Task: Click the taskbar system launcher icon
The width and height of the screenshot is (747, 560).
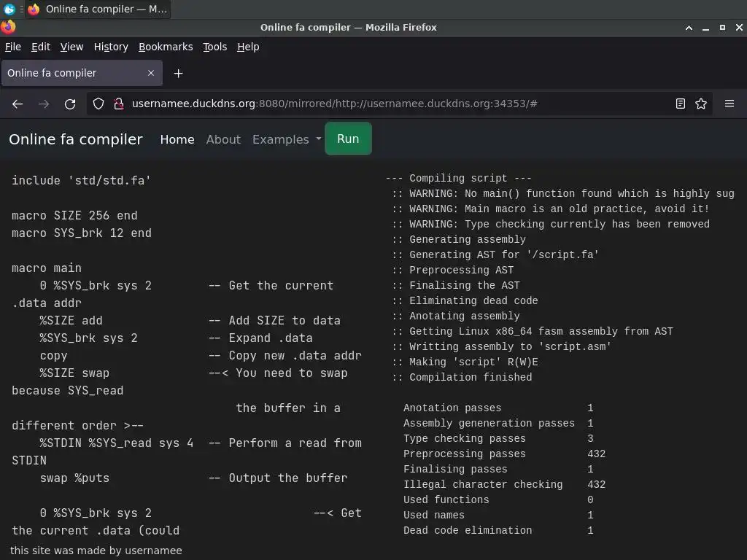Action: tap(9, 9)
